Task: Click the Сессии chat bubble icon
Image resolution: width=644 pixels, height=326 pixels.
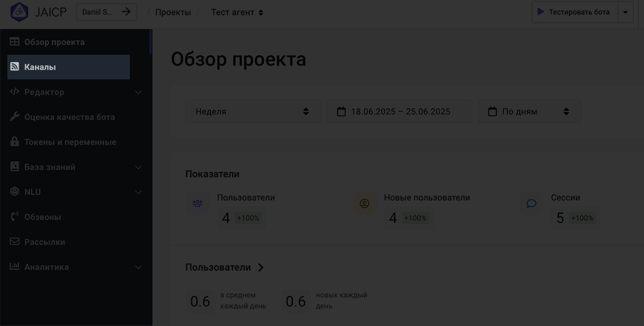Action: pyautogui.click(x=531, y=204)
